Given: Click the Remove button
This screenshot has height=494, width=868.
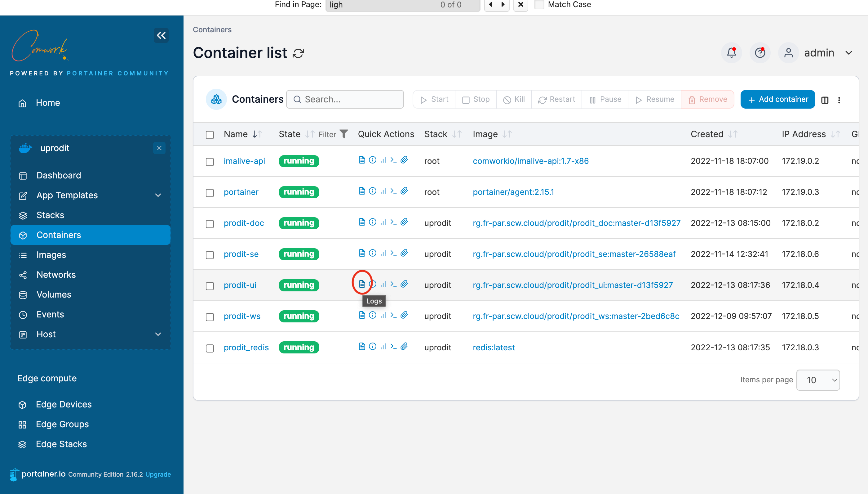Looking at the screenshot, I should tap(707, 99).
